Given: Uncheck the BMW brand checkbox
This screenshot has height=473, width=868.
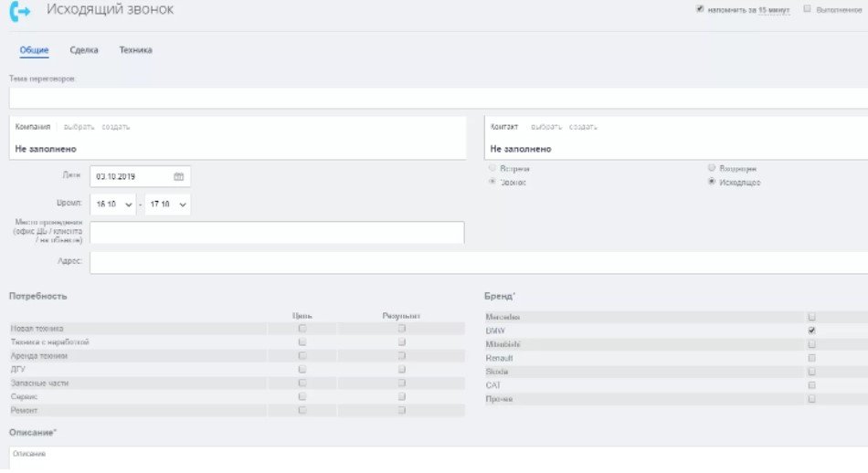Looking at the screenshot, I should [x=811, y=331].
